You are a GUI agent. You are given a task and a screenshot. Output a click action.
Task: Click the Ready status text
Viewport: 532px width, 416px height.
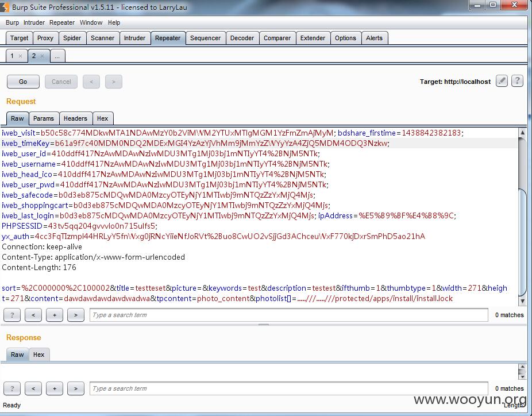[12, 405]
